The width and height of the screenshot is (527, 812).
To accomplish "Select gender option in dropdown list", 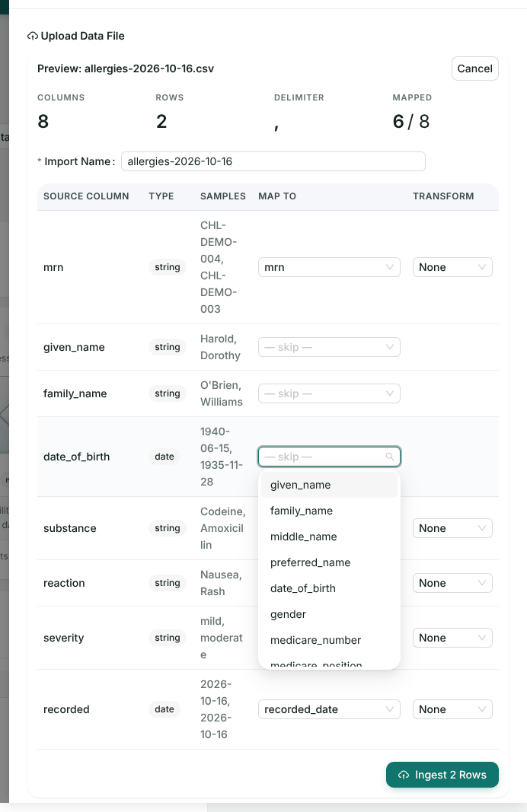I will pos(329,614).
